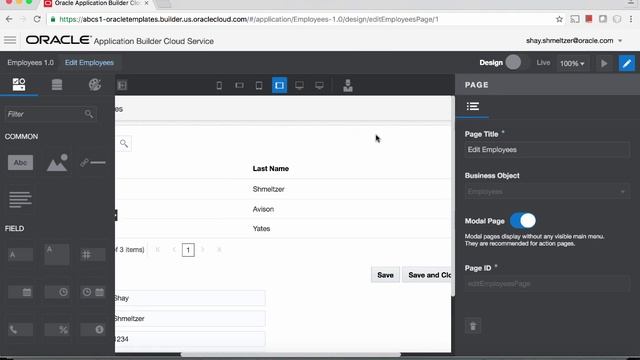Click the Last Name column header
This screenshot has width=640, height=360.
[271, 169]
